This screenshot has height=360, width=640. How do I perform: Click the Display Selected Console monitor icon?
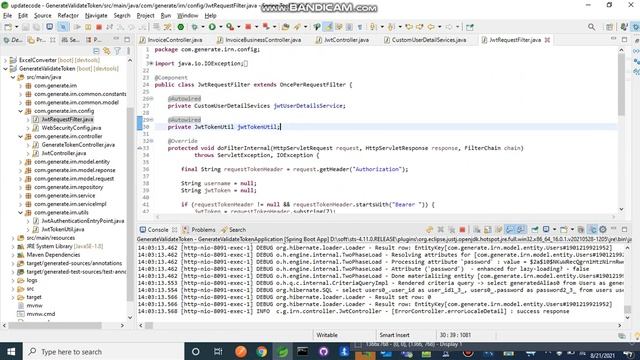pyautogui.click(x=546, y=229)
